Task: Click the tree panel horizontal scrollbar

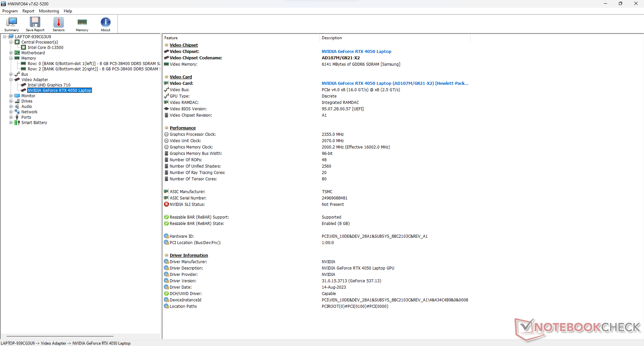Action: pyautogui.click(x=60, y=336)
